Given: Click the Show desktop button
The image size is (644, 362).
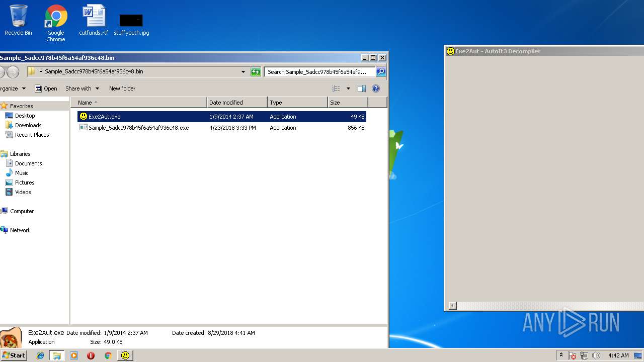Looking at the screenshot, I should pyautogui.click(x=638, y=355).
